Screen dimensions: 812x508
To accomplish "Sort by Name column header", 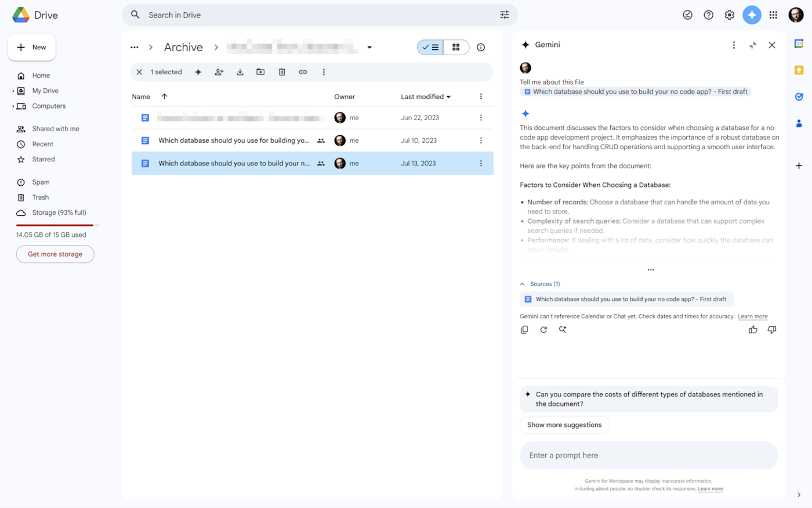I will (141, 97).
